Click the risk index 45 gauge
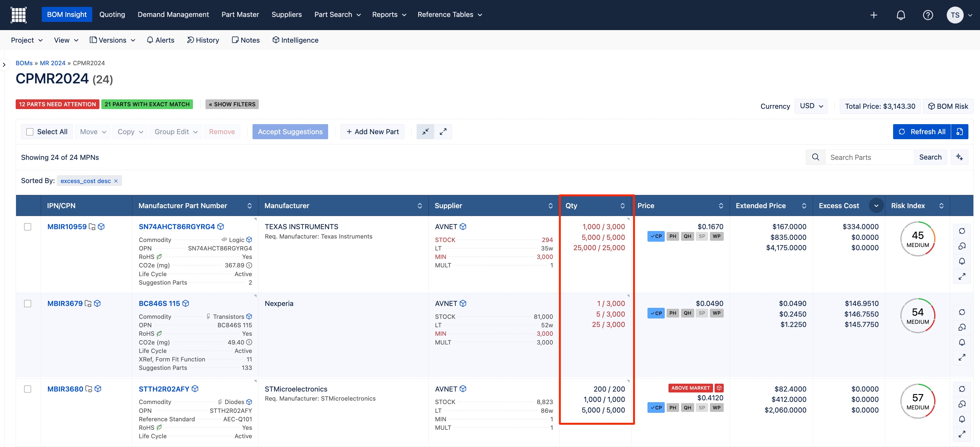Screen dimensions: 980x447 (x=918, y=239)
